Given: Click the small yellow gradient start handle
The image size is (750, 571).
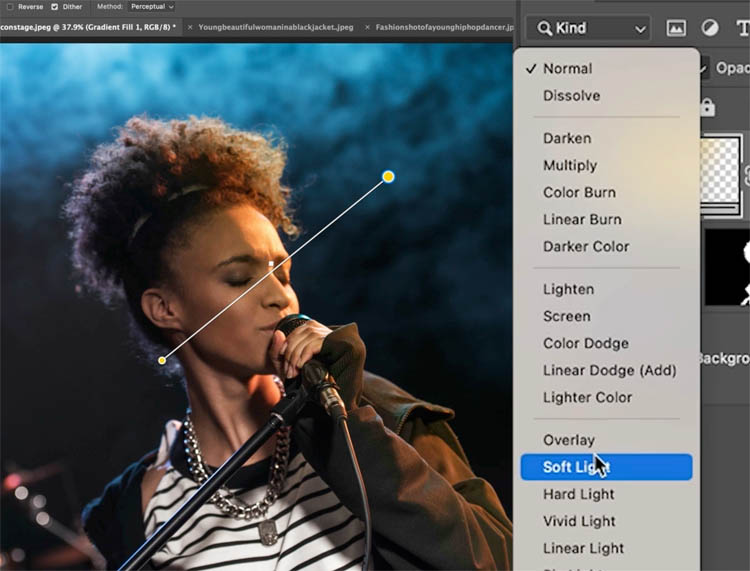Looking at the screenshot, I should click(x=162, y=360).
